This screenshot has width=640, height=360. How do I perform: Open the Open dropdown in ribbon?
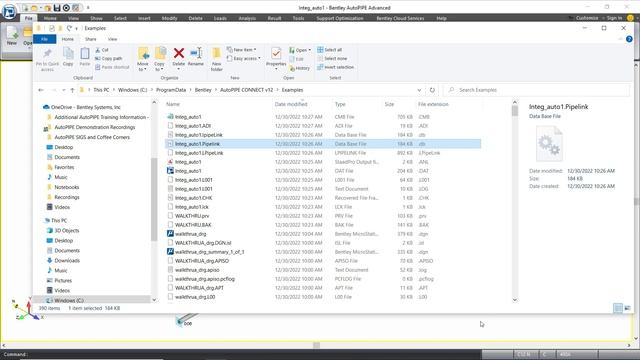(300, 50)
